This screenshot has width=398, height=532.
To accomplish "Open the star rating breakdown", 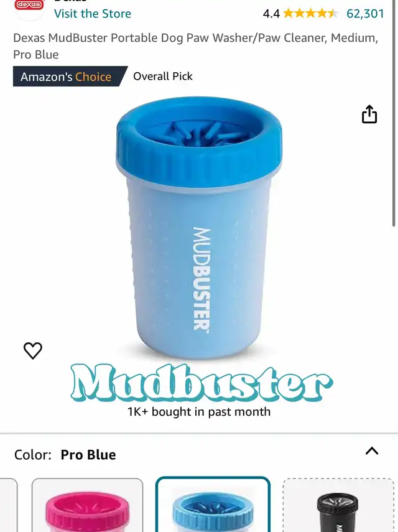I will [x=311, y=14].
